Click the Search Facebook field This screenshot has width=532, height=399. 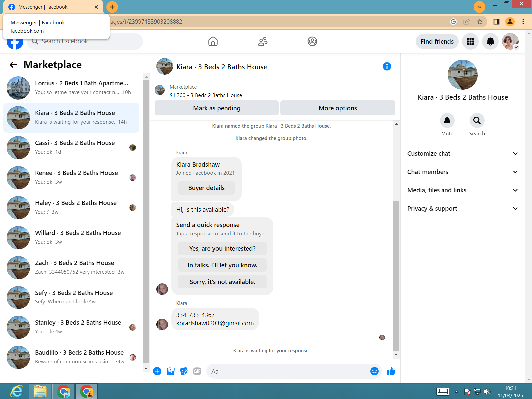point(85,41)
